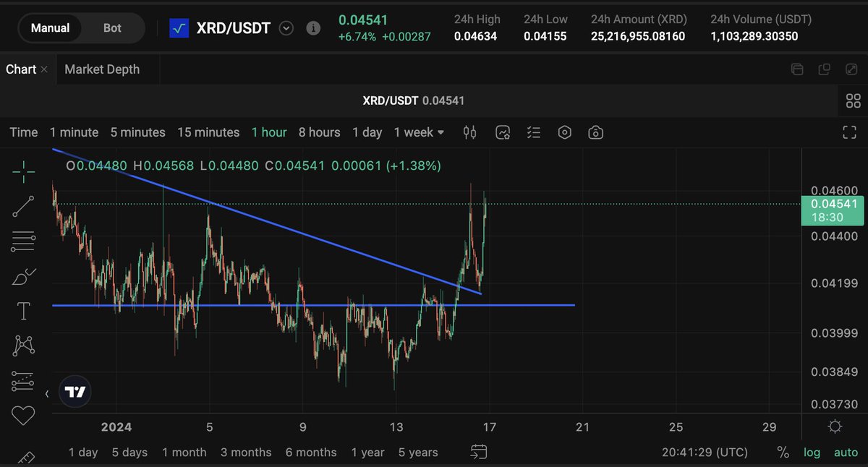Click the info icon beside XRD/USDT
Screen dimensions: 868x467
click(312, 28)
